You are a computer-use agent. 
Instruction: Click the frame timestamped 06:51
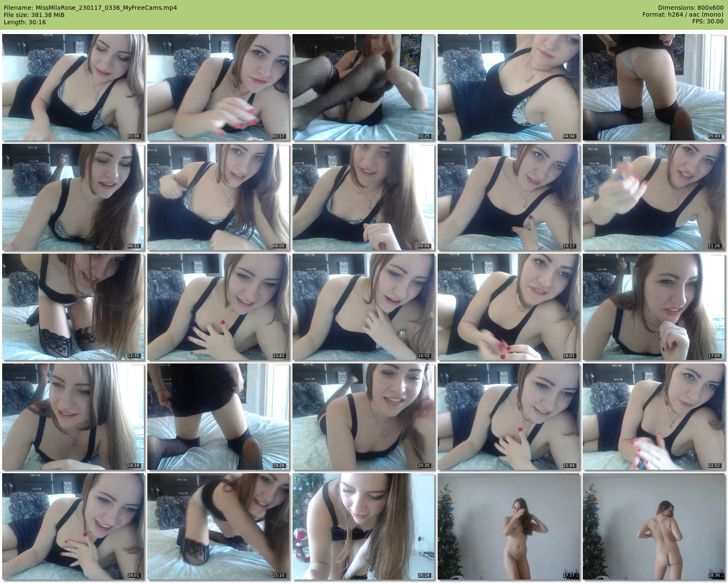tap(73, 197)
